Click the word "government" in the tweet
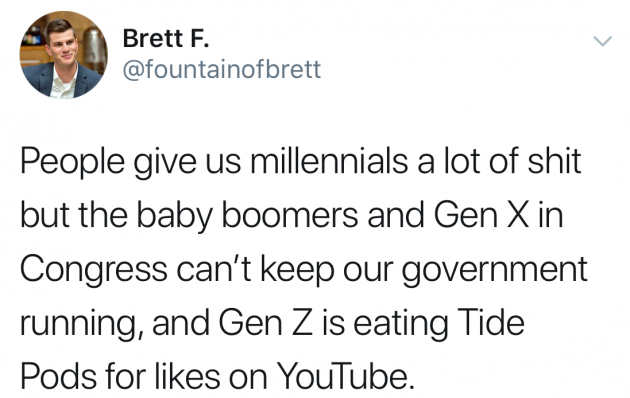This screenshot has width=630, height=398. (495, 271)
